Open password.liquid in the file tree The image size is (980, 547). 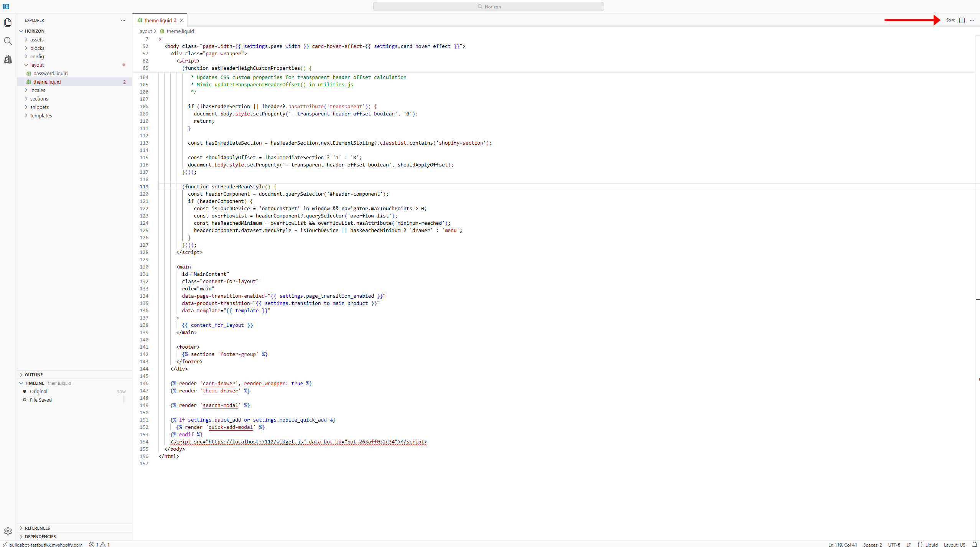coord(50,73)
